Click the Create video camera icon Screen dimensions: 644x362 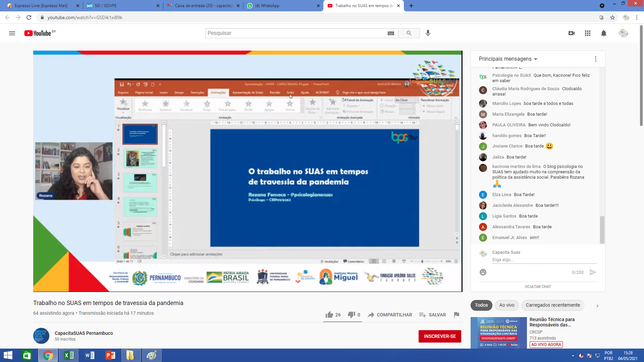pyautogui.click(x=572, y=33)
